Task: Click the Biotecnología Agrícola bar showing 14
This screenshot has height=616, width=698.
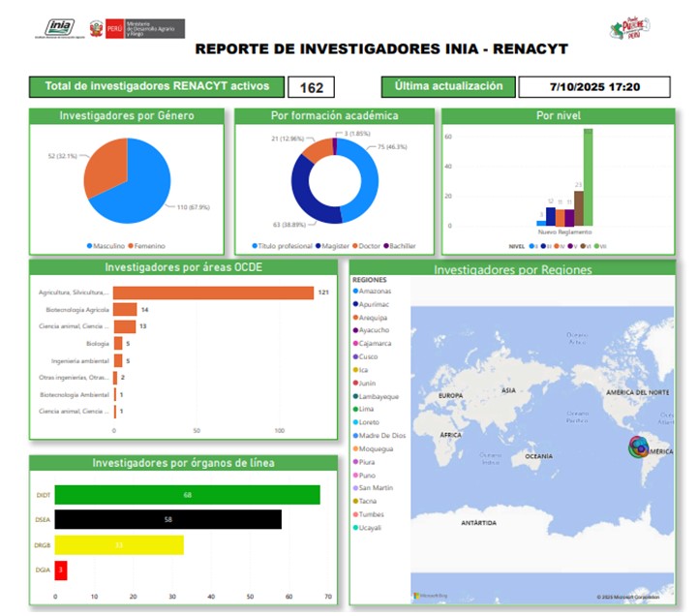Action: (125, 310)
